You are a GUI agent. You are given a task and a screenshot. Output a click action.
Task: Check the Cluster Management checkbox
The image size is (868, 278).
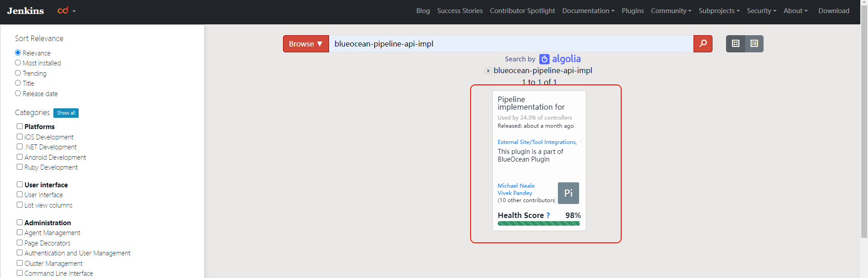pyautogui.click(x=20, y=263)
